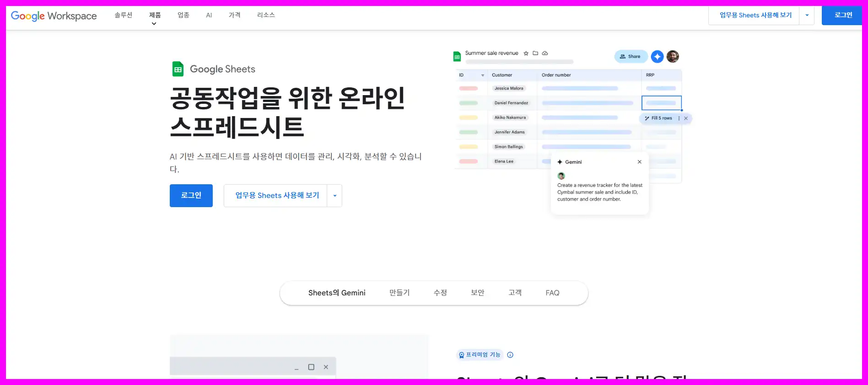Click the blue 로그인 button under the headline
This screenshot has height=385, width=868.
tap(191, 196)
